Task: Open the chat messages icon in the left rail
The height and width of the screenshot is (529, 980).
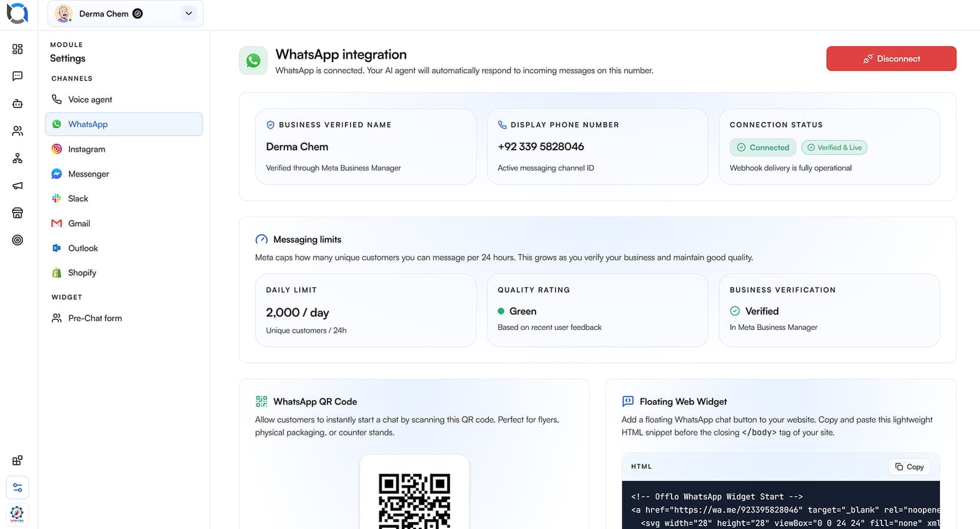Action: pyautogui.click(x=18, y=76)
